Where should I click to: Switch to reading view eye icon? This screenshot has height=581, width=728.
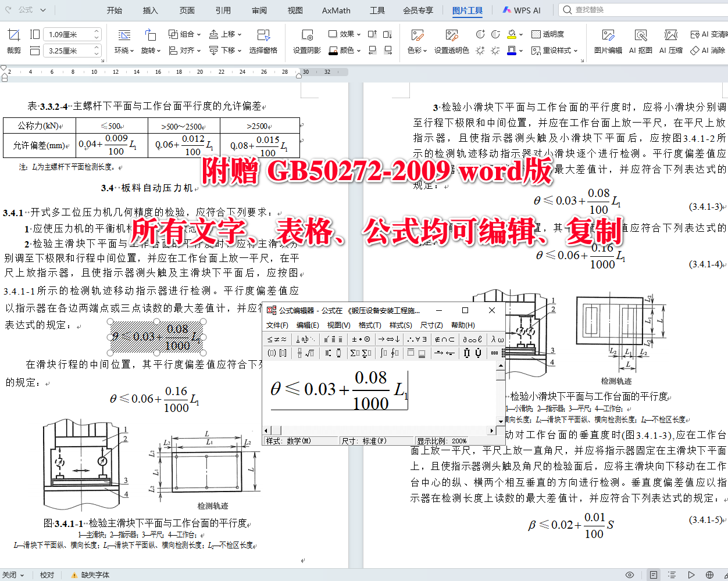tap(630, 575)
